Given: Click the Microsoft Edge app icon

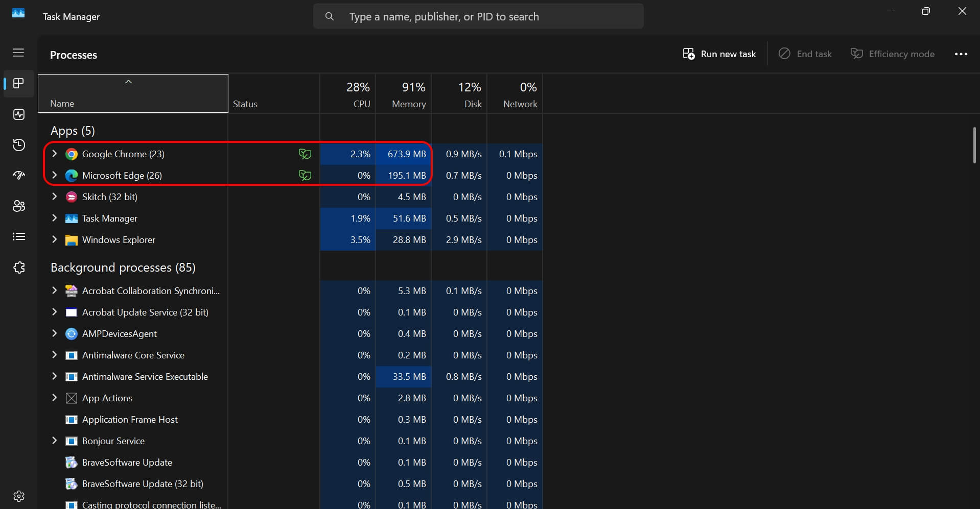Looking at the screenshot, I should pos(72,176).
